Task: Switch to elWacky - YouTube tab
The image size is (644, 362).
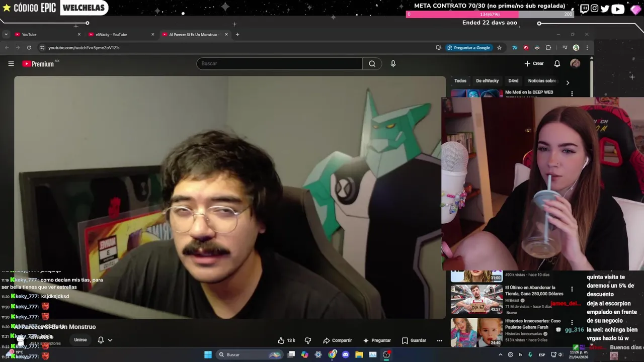Action: pyautogui.click(x=121, y=35)
